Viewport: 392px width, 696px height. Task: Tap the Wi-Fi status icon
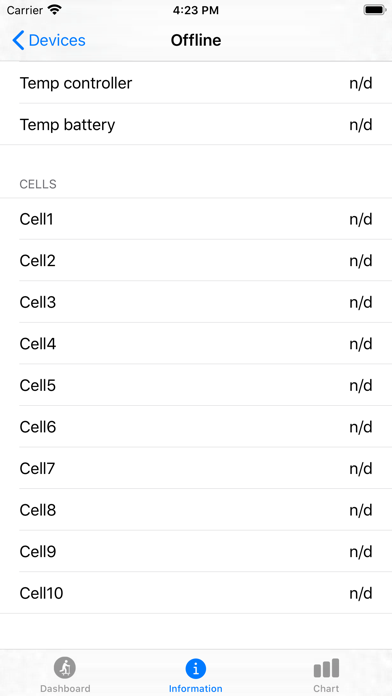tap(55, 10)
